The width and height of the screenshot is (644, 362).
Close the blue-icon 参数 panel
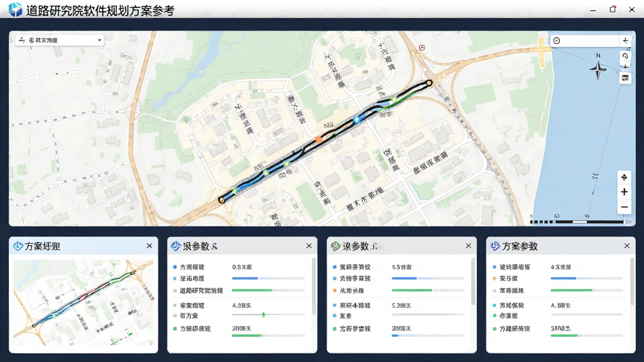coord(309,246)
